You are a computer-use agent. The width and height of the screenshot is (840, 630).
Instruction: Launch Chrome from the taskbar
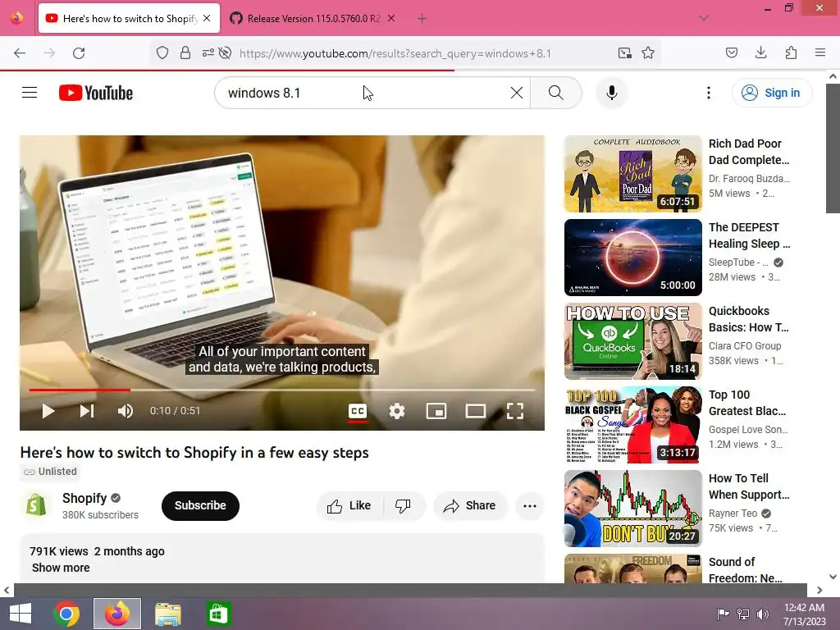coord(66,614)
